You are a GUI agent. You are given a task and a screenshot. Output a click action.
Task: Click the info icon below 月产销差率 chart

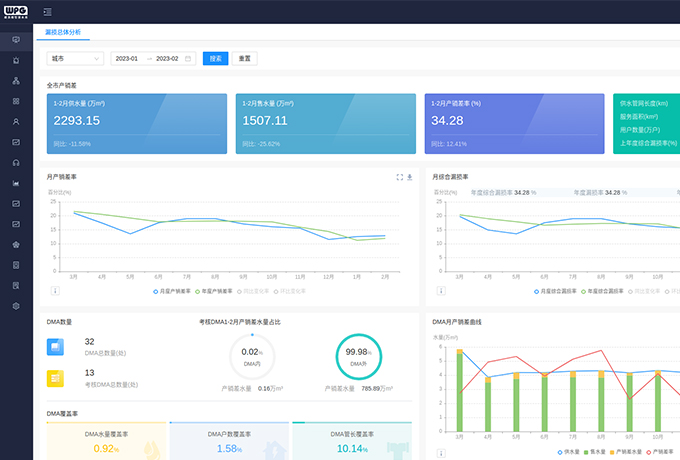[54, 291]
